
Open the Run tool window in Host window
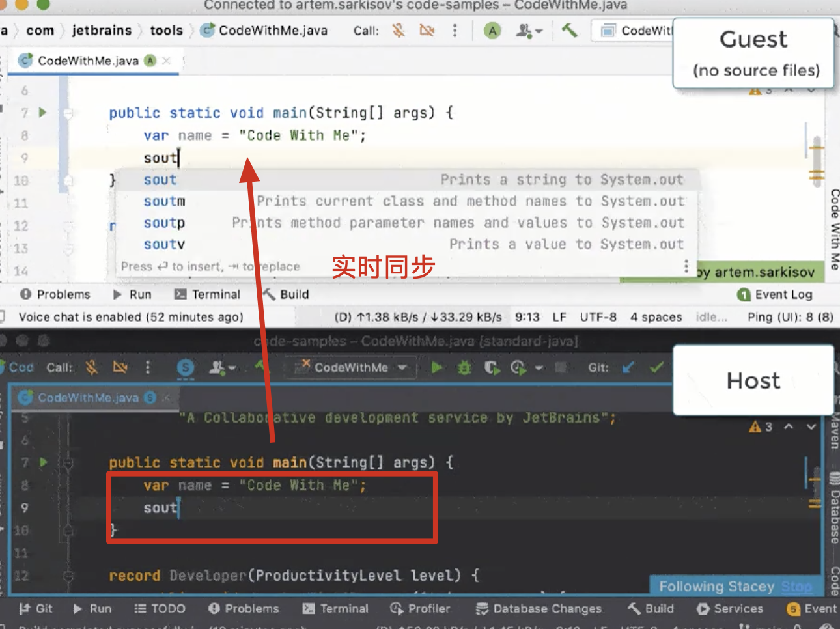(x=92, y=608)
